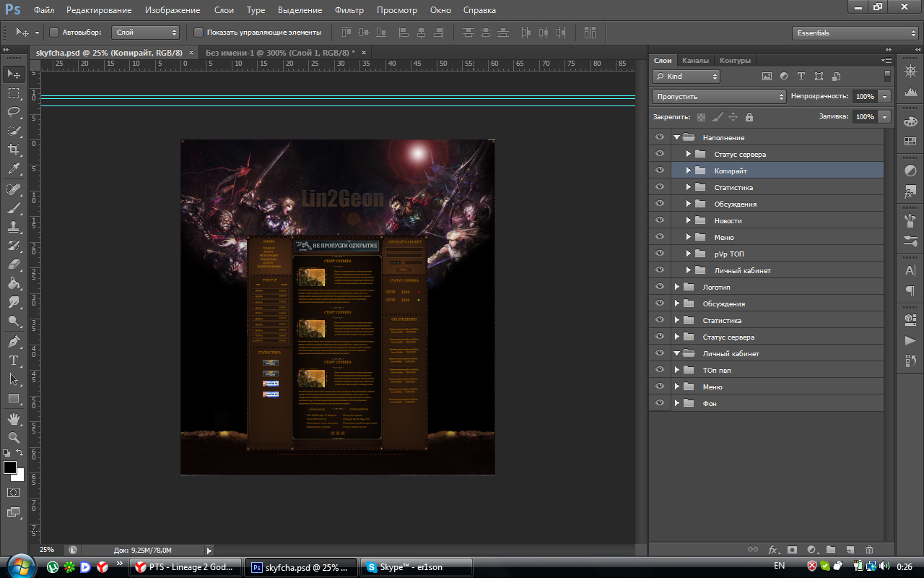Open layer styles fx button

tap(773, 550)
